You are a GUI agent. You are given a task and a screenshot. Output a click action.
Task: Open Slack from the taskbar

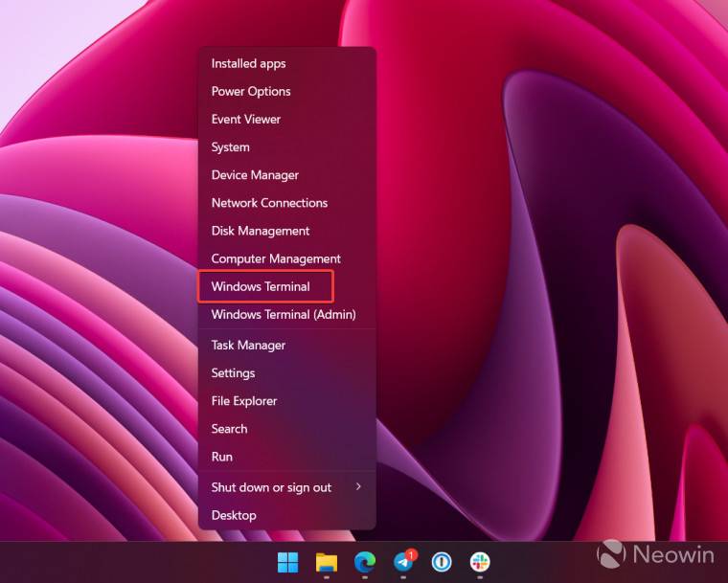[x=480, y=562]
